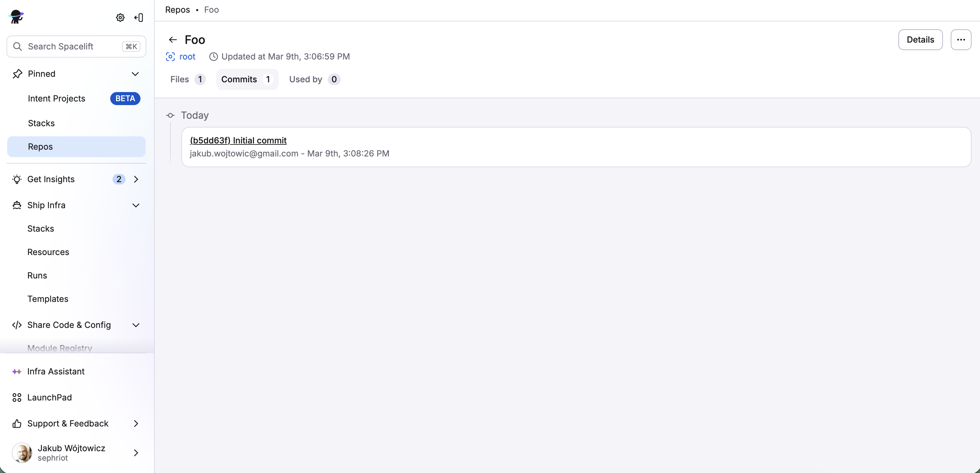Screen dimensions: 980x473
Task: Open LaunchPad from the sidebar
Action: click(x=49, y=397)
